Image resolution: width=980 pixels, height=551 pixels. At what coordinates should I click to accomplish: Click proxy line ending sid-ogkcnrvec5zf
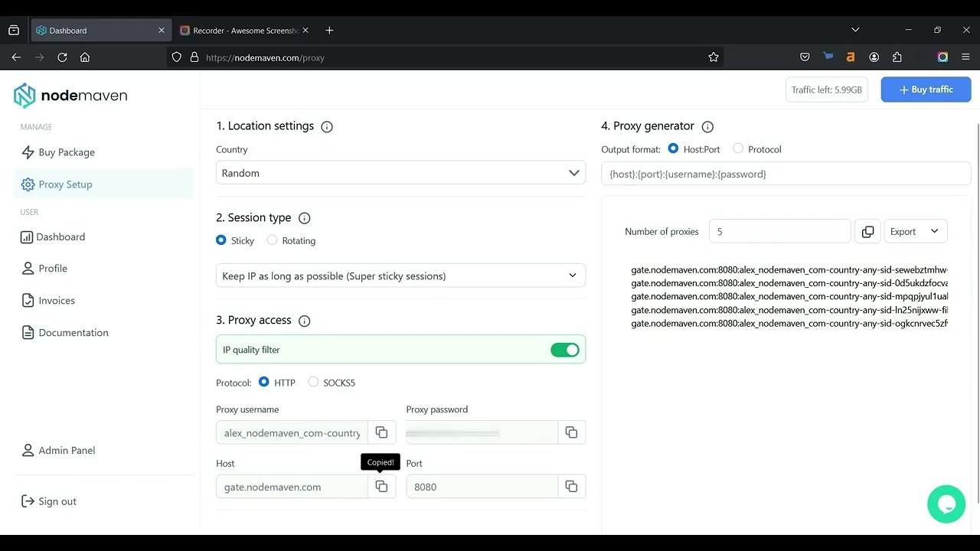coord(789,324)
